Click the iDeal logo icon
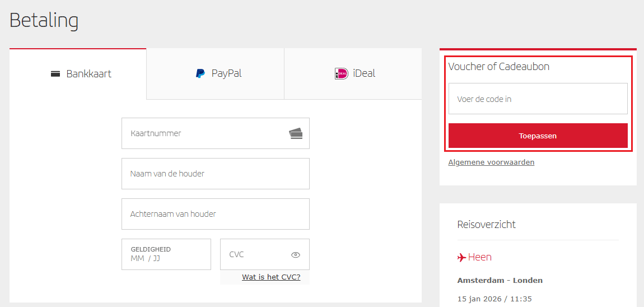 point(341,73)
